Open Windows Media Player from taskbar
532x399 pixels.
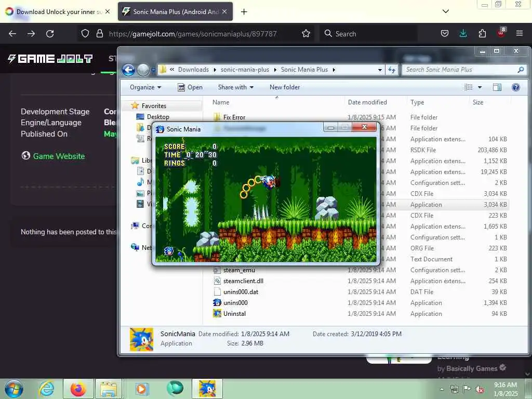[141, 389]
